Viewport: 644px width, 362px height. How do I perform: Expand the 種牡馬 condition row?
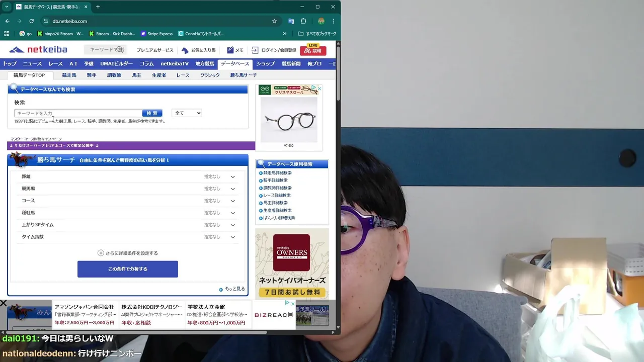coord(128,213)
